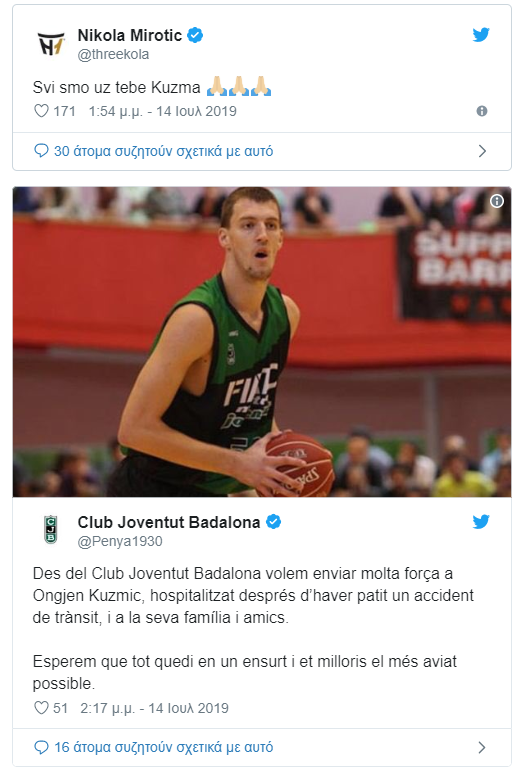
Task: Open @Penya1930 handle link
Action: tap(120, 541)
